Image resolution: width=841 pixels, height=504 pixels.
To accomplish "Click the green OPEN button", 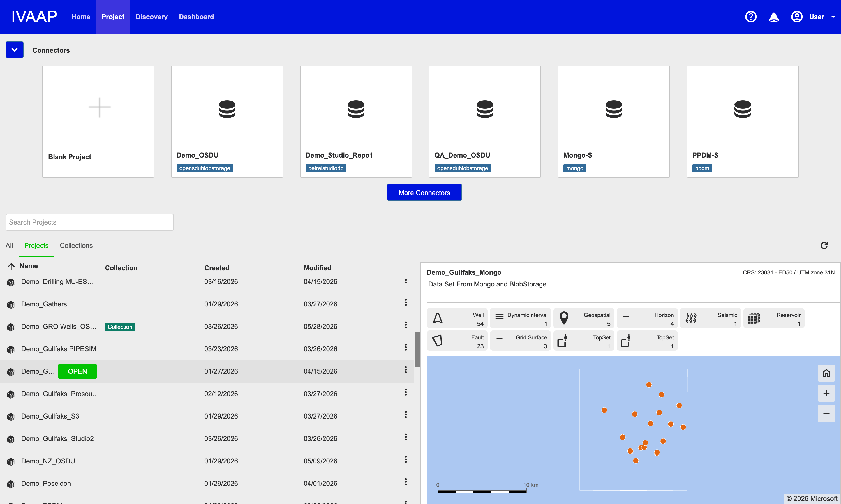I will (77, 371).
